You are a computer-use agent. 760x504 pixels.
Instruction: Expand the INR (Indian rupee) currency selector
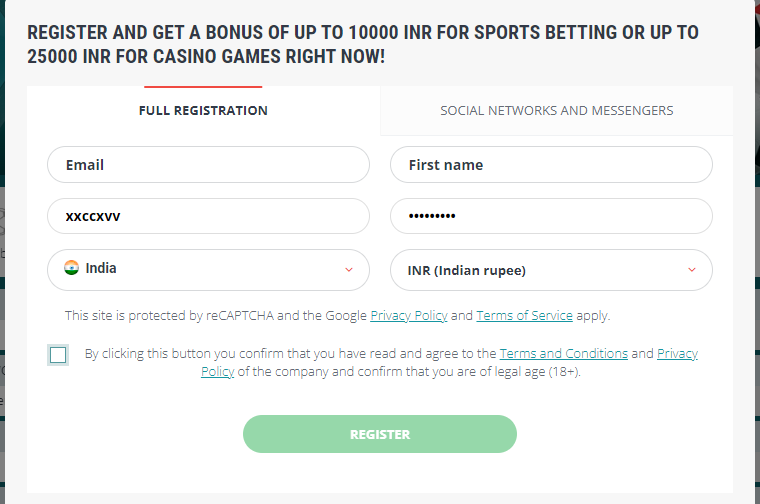tap(551, 270)
